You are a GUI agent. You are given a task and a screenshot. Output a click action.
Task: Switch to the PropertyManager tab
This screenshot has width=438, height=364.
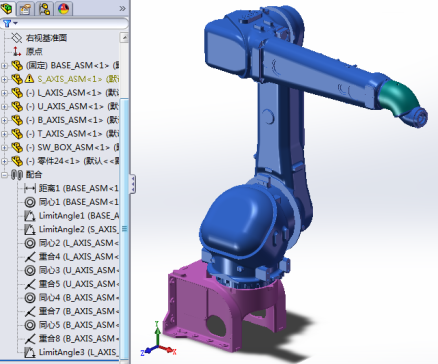25,8
